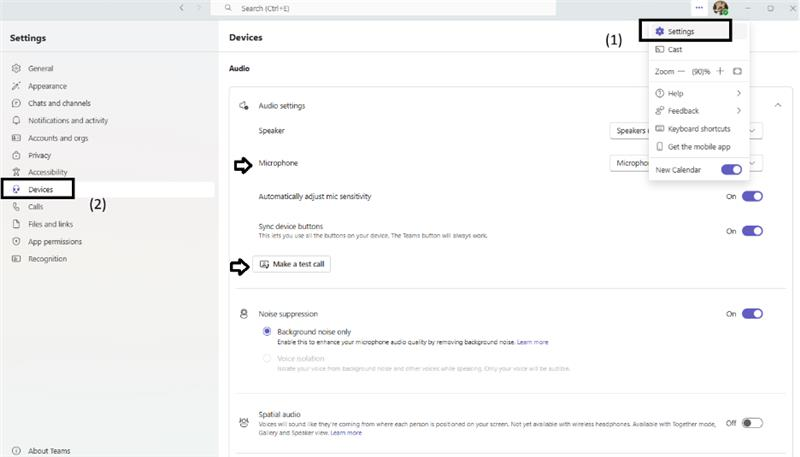Viewport: 800px width, 457px height.
Task: Open General settings category
Action: tap(40, 68)
